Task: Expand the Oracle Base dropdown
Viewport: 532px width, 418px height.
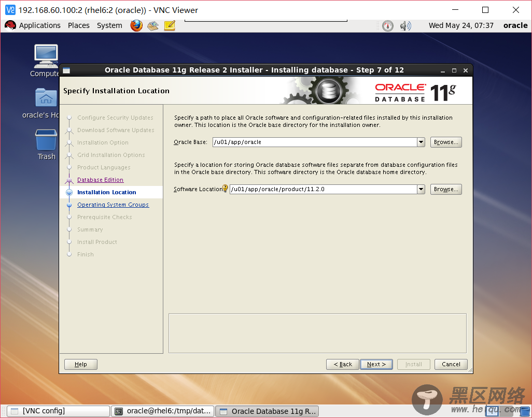Action: click(421, 142)
